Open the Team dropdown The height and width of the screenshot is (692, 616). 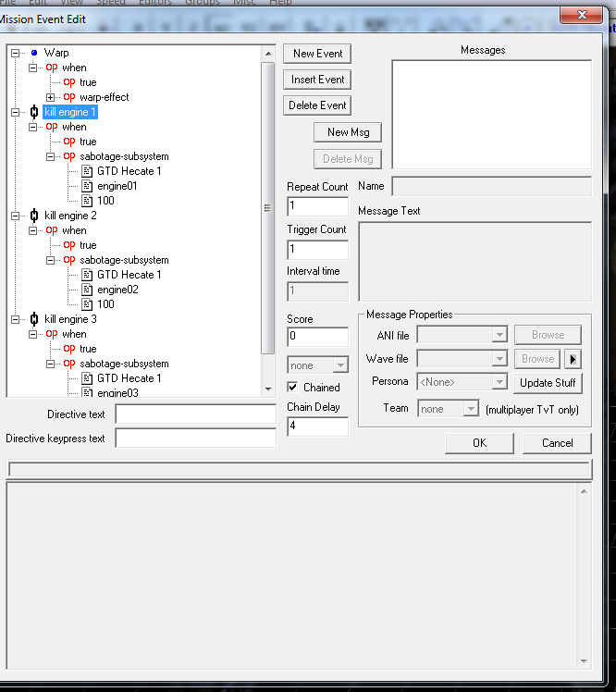tap(471, 409)
